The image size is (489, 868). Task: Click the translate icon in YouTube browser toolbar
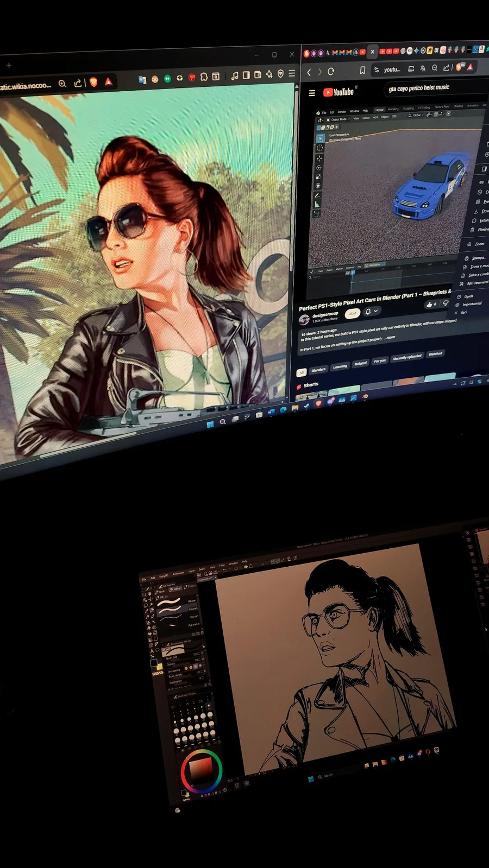(423, 68)
